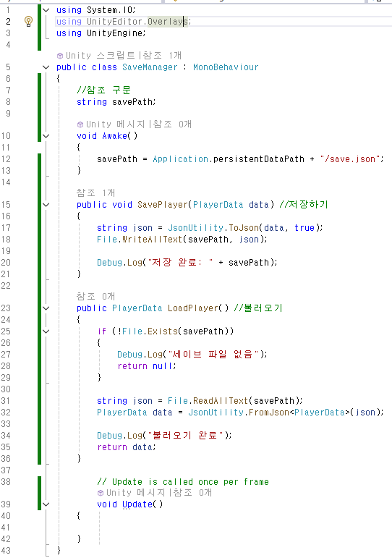Open '참조 1개' references above the SavePlayer method
The image size is (392, 558).
pos(95,193)
